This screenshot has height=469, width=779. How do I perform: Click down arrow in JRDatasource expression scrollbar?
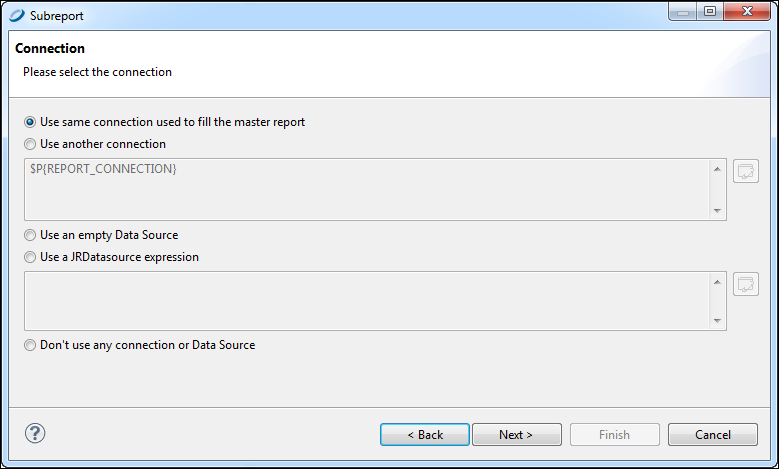pyautogui.click(x=717, y=320)
